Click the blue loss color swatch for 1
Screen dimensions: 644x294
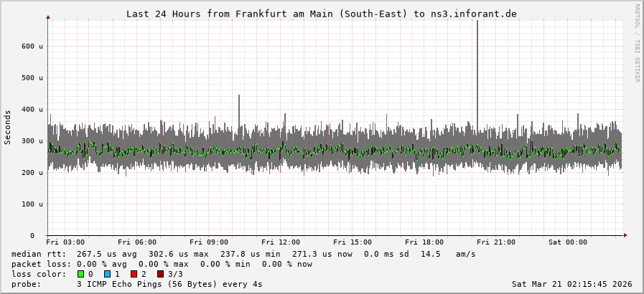[x=108, y=274]
